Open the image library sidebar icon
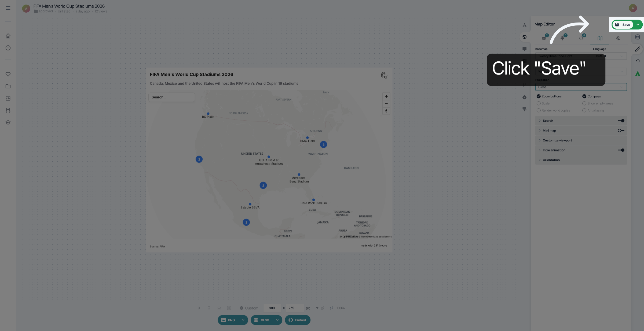 8,98
